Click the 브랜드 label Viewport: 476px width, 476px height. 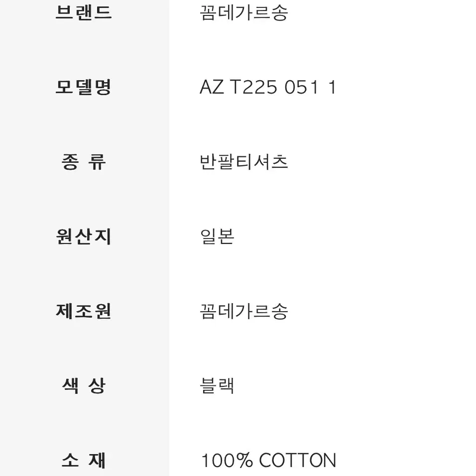coord(84,12)
